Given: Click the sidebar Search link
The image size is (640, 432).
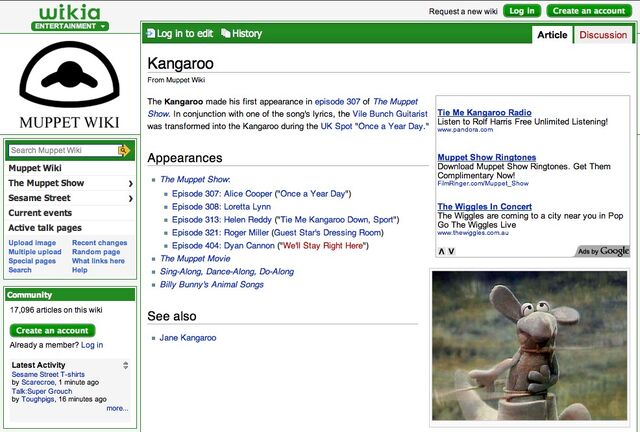Looking at the screenshot, I should click(x=20, y=269).
